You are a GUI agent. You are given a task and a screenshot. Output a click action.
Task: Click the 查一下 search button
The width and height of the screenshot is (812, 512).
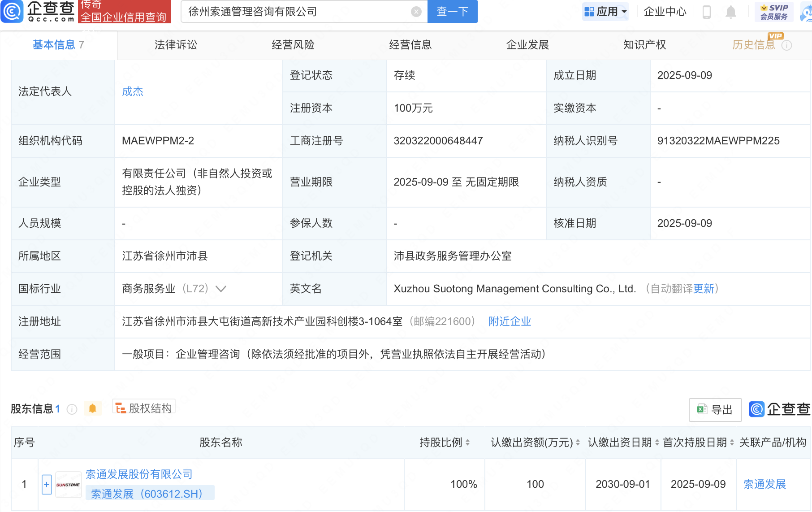453,12
